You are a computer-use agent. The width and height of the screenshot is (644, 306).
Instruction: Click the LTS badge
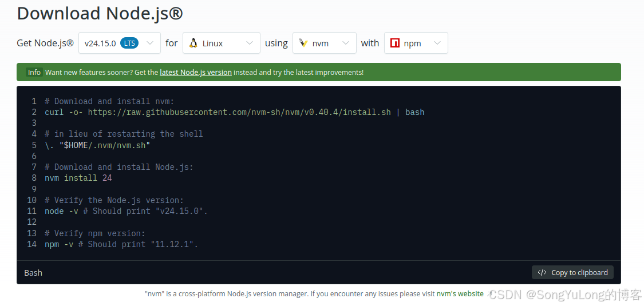[129, 43]
